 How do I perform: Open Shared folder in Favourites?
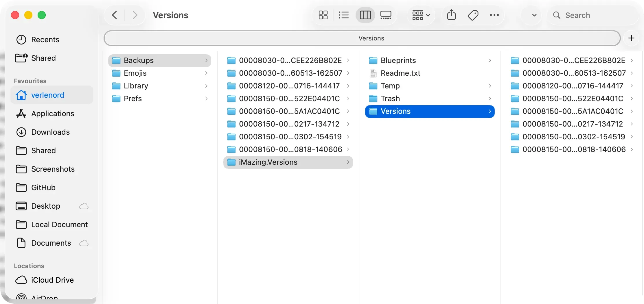(52, 151)
